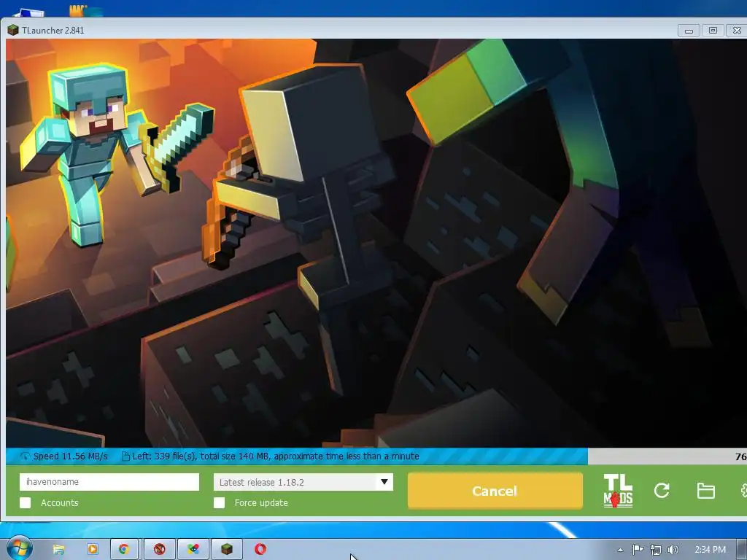Click the Cancel download button
Image resolution: width=747 pixels, height=560 pixels.
click(495, 491)
